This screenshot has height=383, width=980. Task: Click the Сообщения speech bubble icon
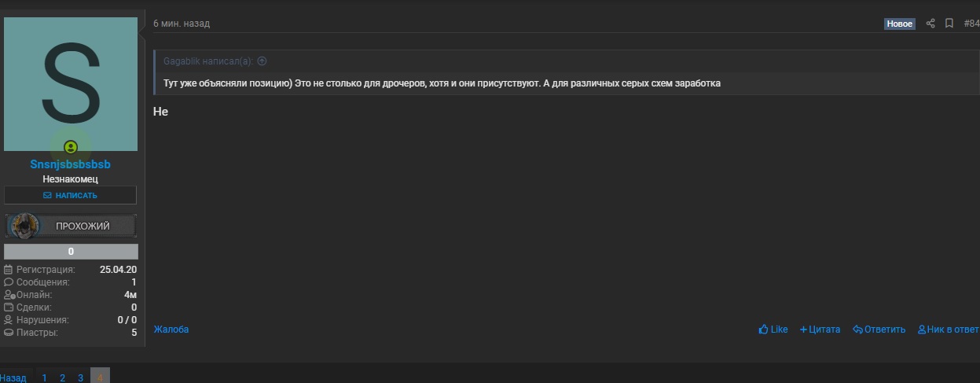[x=9, y=282]
